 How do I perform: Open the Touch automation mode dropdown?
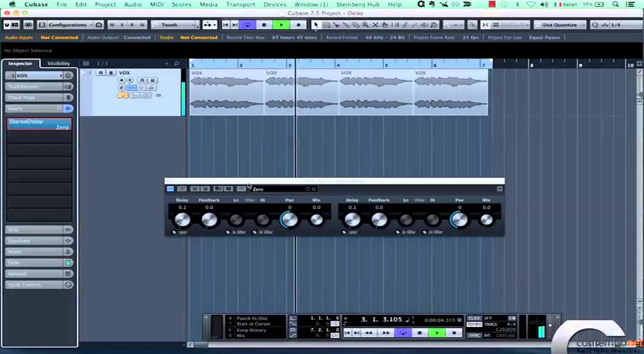point(175,25)
